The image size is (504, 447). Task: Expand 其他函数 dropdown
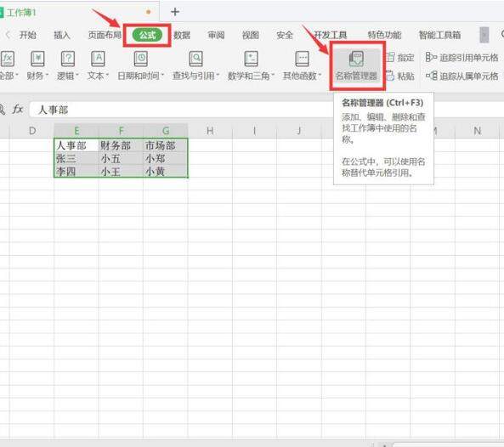[302, 66]
